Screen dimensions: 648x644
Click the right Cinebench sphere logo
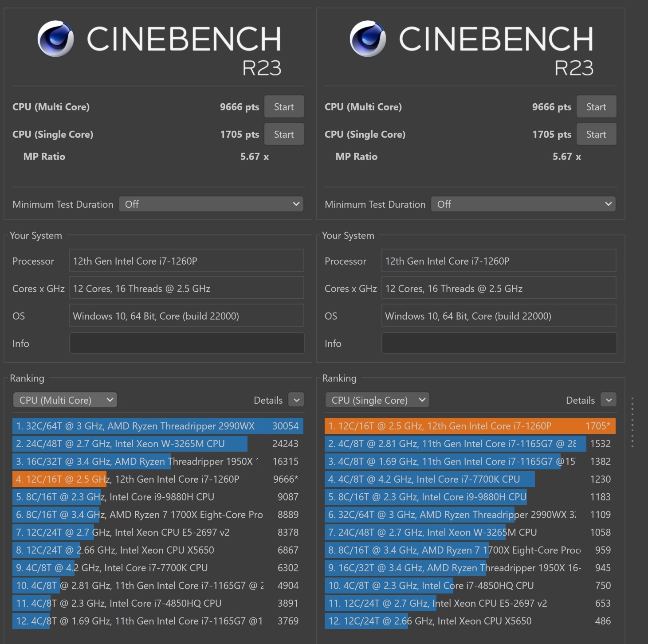[x=368, y=39]
